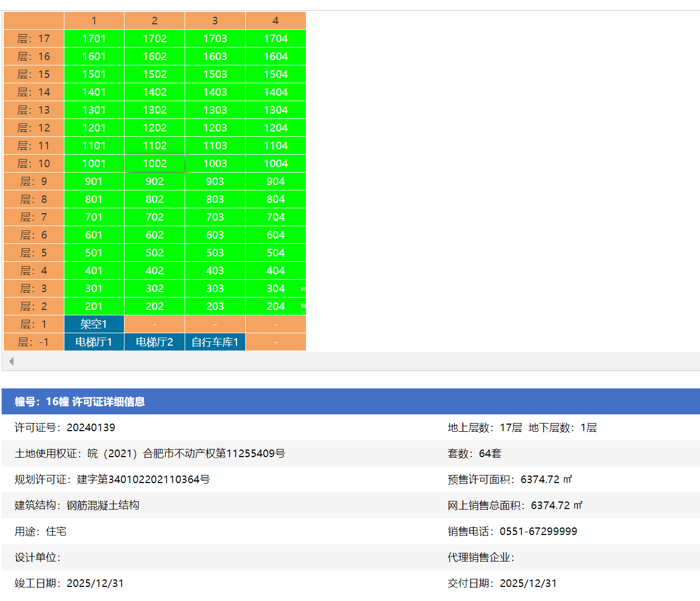This screenshot has height=601, width=700.
Task: Click the 架空1 cell on floor 1
Action: pyautogui.click(x=94, y=324)
